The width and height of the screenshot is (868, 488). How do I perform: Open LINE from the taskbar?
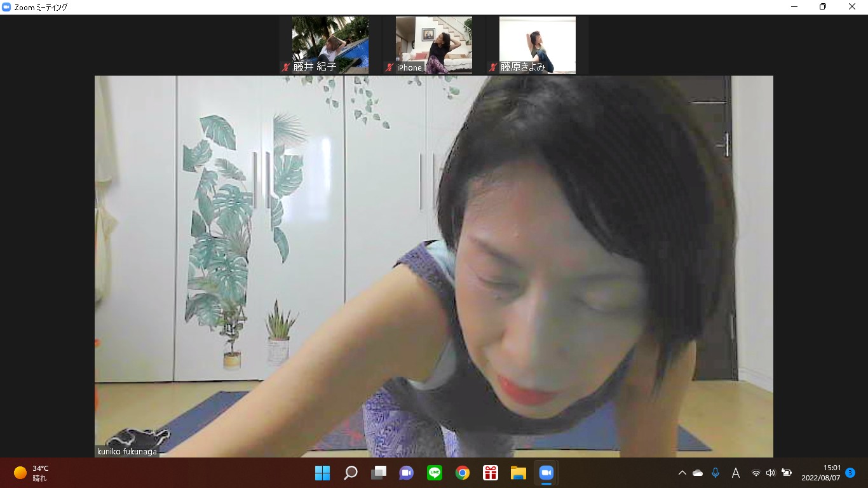(x=435, y=473)
